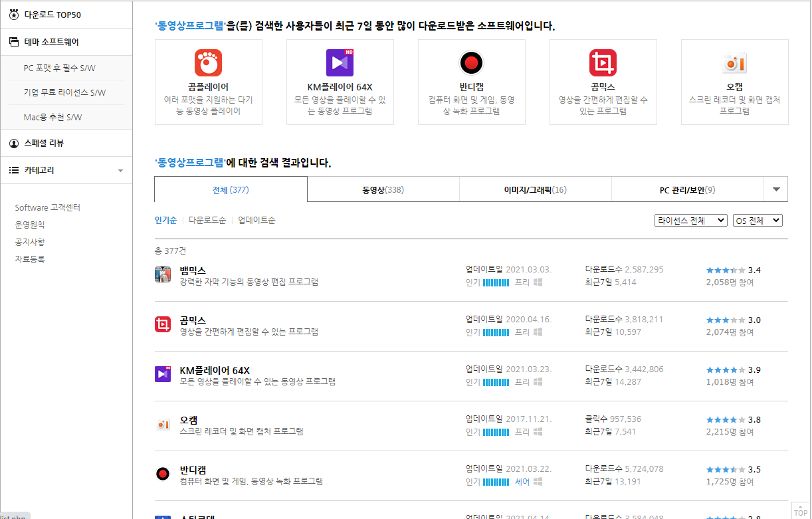Click the 뱁믹스 list icon
The width and height of the screenshot is (812, 519).
tap(163, 274)
